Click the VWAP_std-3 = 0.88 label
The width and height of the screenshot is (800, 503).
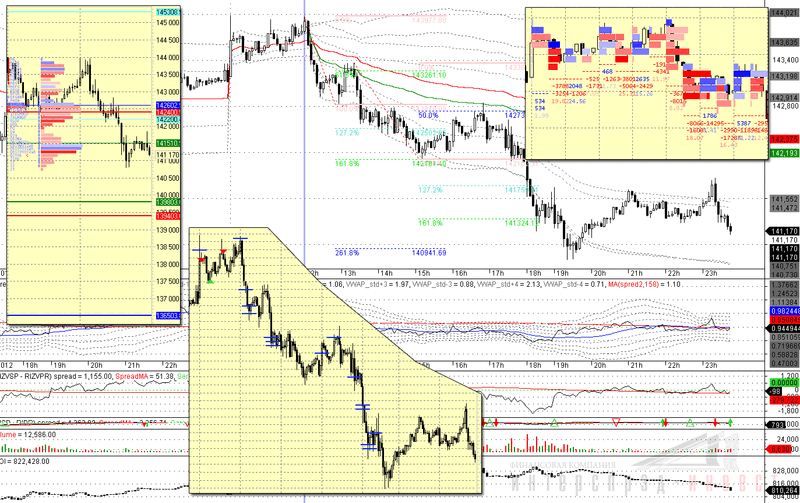(443, 284)
